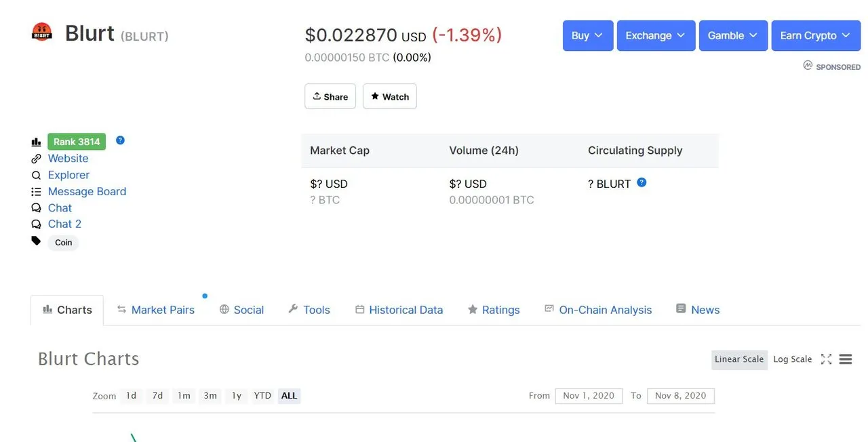Click the 0.00000150 BTC price text
868x442 pixels.
(347, 58)
